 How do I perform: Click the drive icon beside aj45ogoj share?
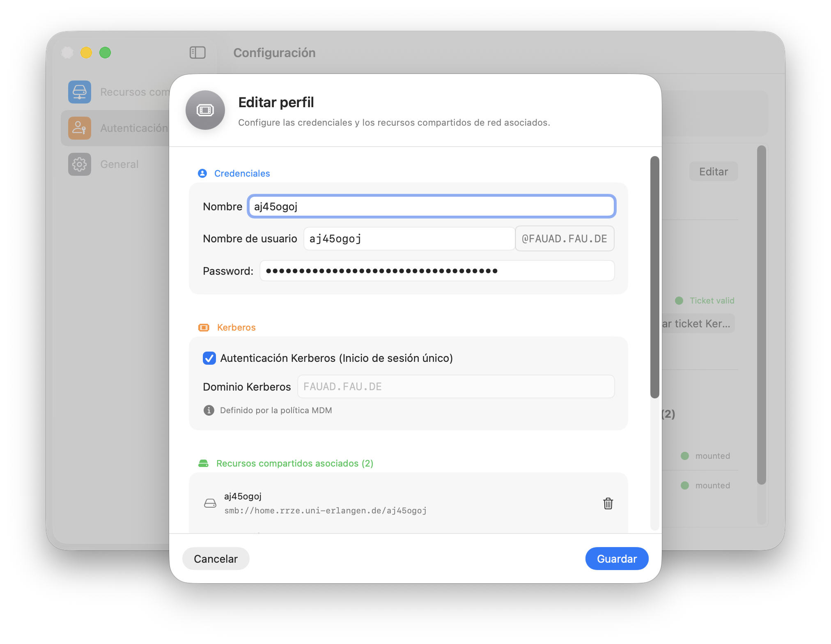210,503
